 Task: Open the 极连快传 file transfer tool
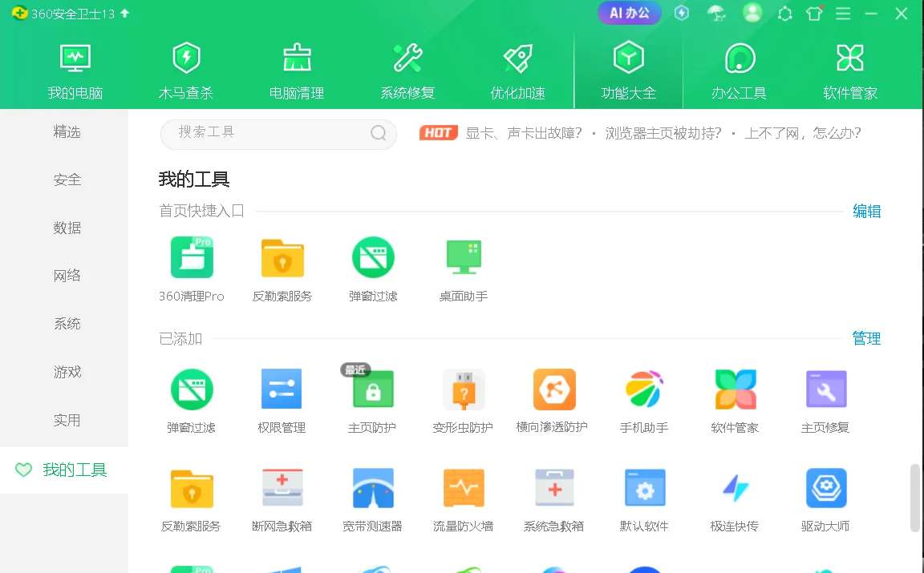click(736, 498)
